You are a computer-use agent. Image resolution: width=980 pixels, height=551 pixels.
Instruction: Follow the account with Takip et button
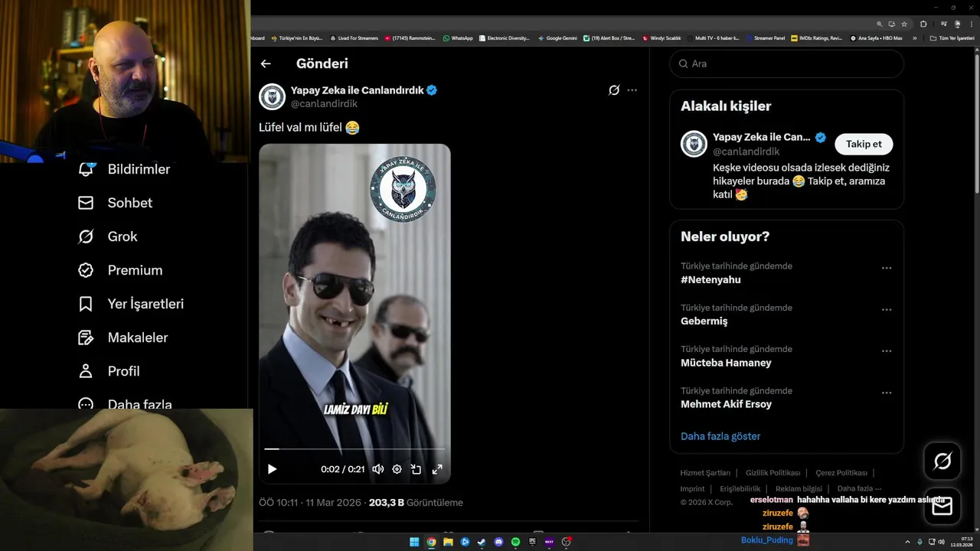[x=864, y=144]
